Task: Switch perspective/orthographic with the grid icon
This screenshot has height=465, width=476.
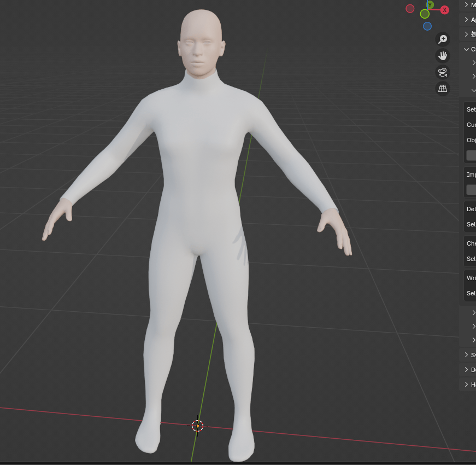Action: (x=443, y=89)
